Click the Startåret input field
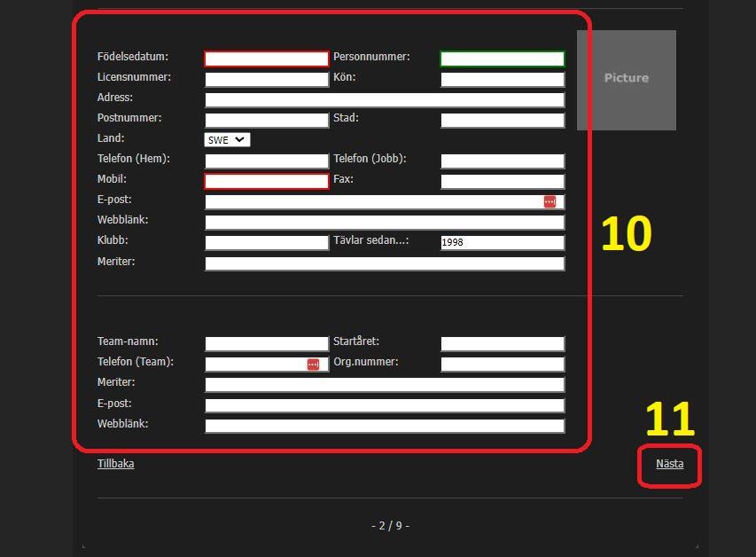This screenshot has width=756, height=557. point(502,344)
